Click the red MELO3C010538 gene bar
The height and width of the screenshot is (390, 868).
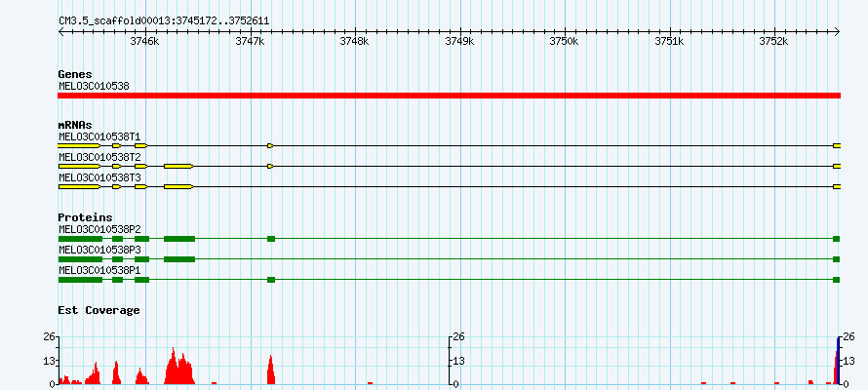click(x=449, y=96)
